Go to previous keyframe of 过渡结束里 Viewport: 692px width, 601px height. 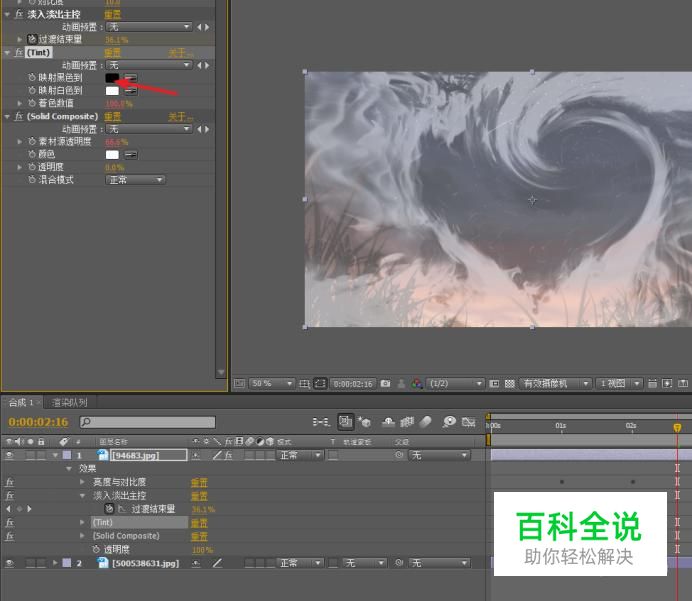click(9, 509)
